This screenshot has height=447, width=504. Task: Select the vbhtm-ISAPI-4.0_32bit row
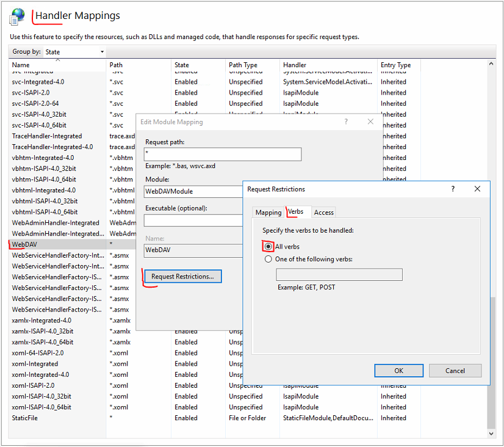pyautogui.click(x=44, y=169)
